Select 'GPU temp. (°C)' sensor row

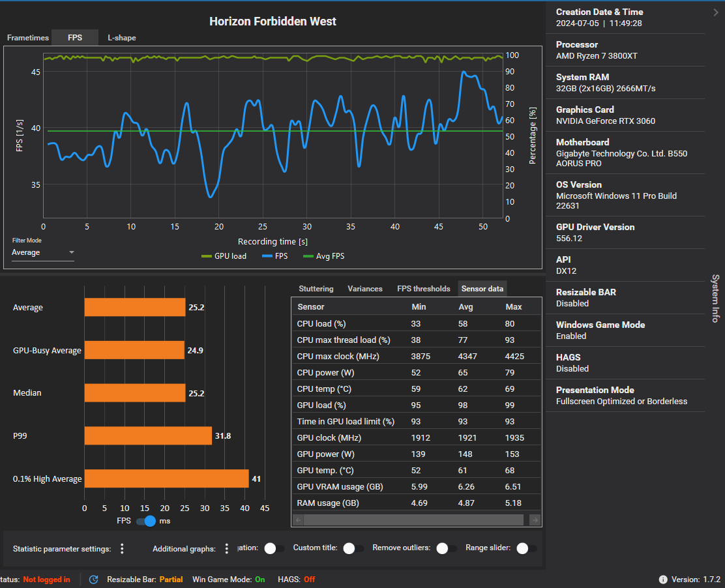coord(416,470)
